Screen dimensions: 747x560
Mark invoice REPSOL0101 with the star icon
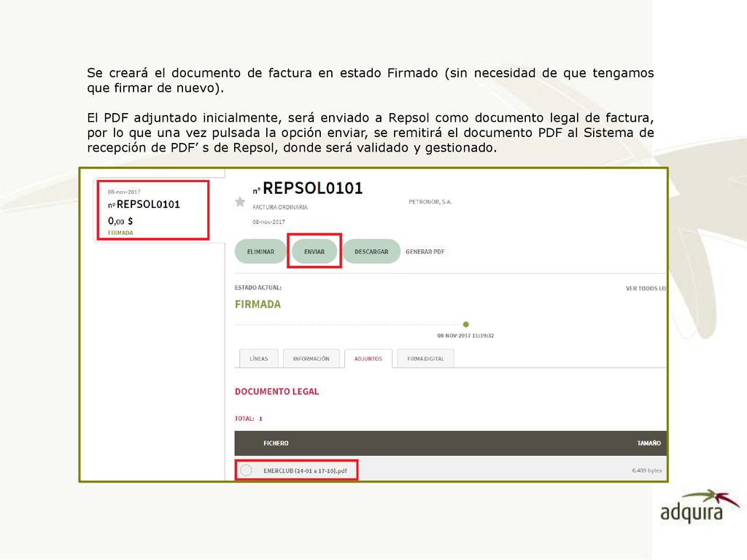240,202
